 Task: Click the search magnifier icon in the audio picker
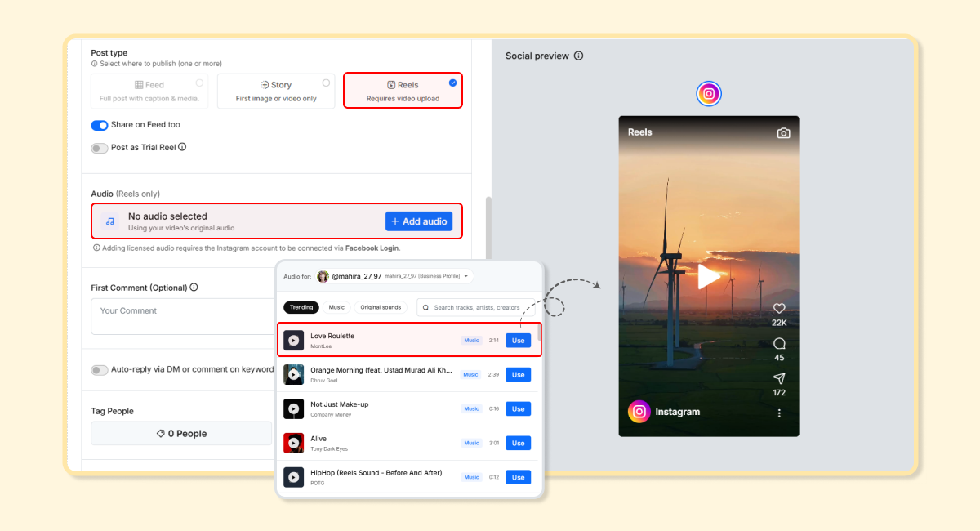(x=426, y=307)
